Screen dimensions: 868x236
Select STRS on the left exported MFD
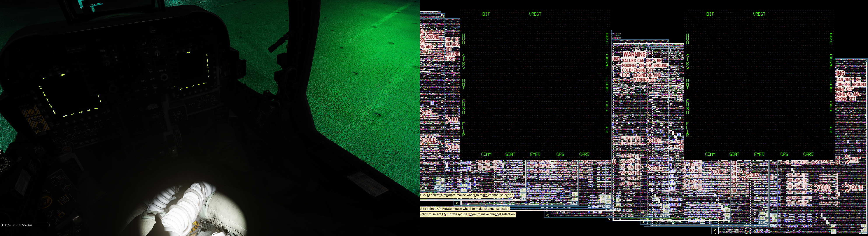coord(464,62)
